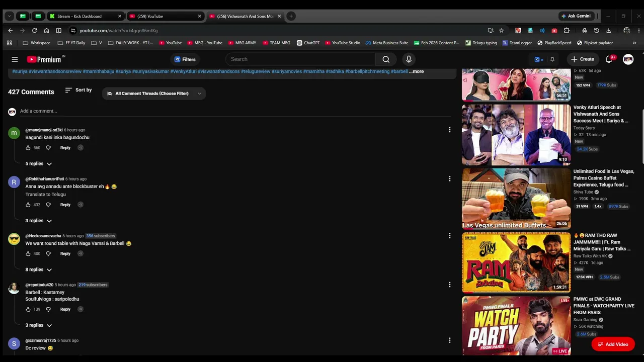Open RAM THO RAW JAMMMM video thumbnail
The width and height of the screenshot is (644, 362).
click(516, 262)
